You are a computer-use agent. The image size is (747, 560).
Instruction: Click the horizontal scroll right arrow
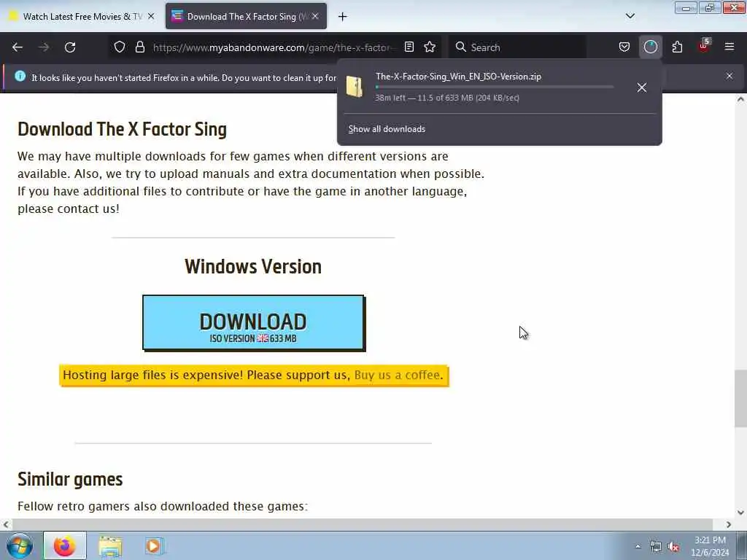729,524
